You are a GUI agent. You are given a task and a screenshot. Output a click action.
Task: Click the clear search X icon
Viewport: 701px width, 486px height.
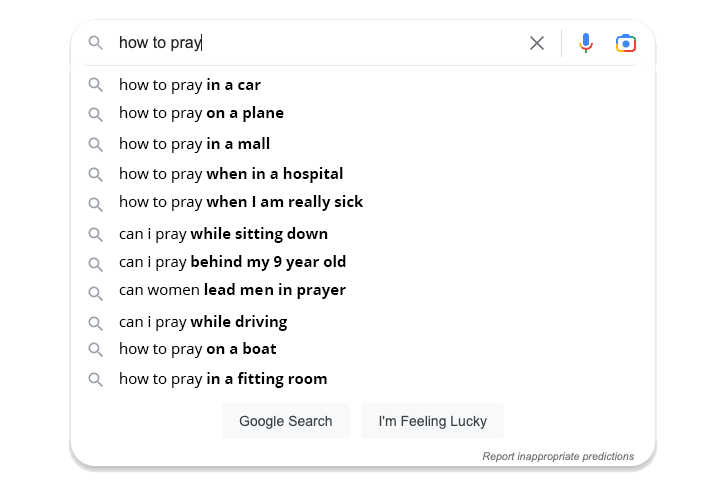(537, 43)
